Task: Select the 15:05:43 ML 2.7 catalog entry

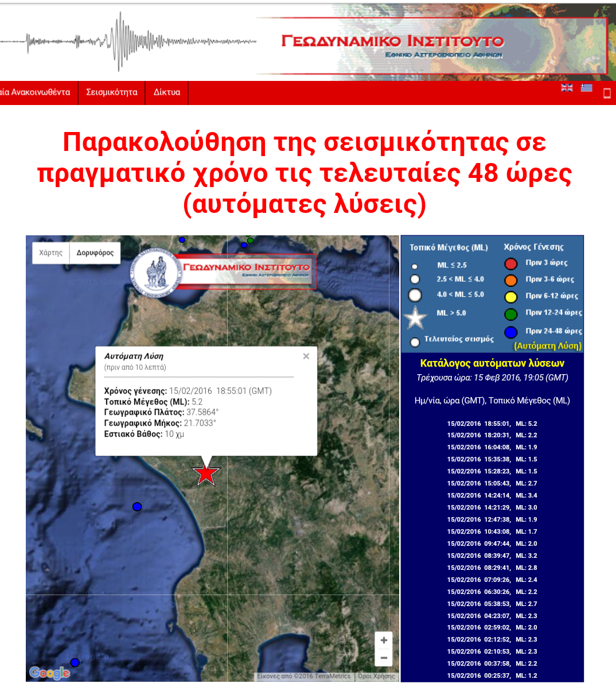Action: tap(492, 483)
